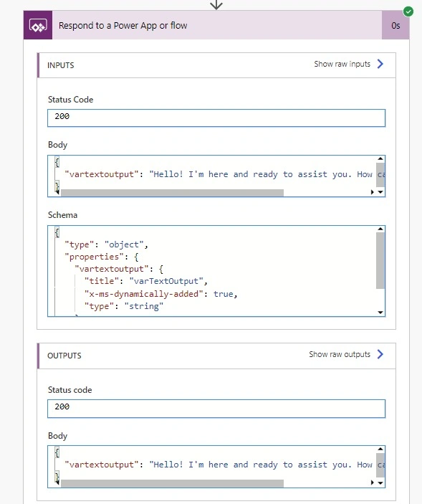
Task: Click the green success checkmark badge
Action: pos(408,11)
